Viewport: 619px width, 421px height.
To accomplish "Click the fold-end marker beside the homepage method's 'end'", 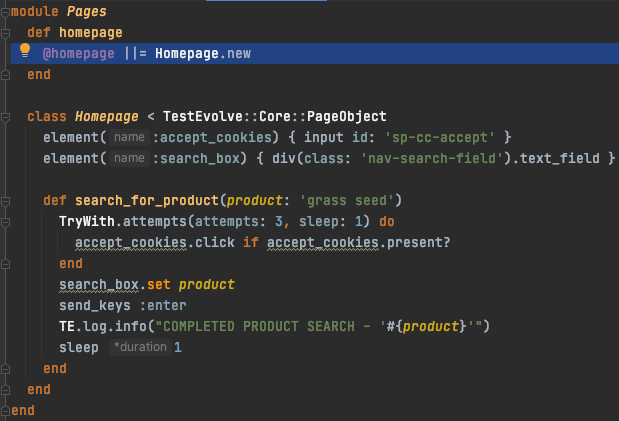I will tap(5, 75).
